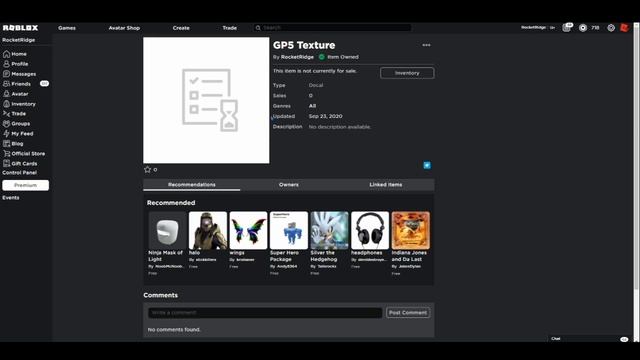This screenshot has width=640, height=360.
Task: Open Trade in the left sidebar
Action: (x=15, y=113)
